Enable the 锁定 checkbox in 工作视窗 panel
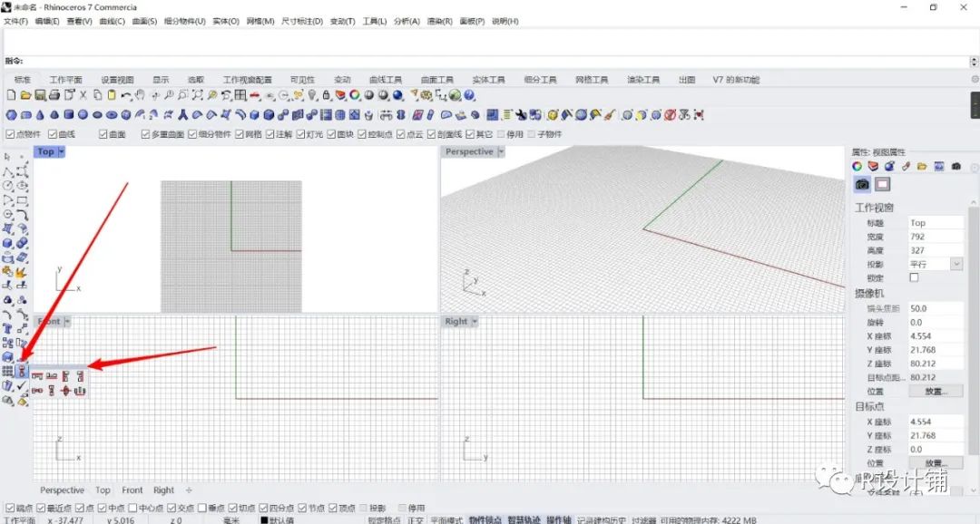980x524 pixels. click(915, 277)
